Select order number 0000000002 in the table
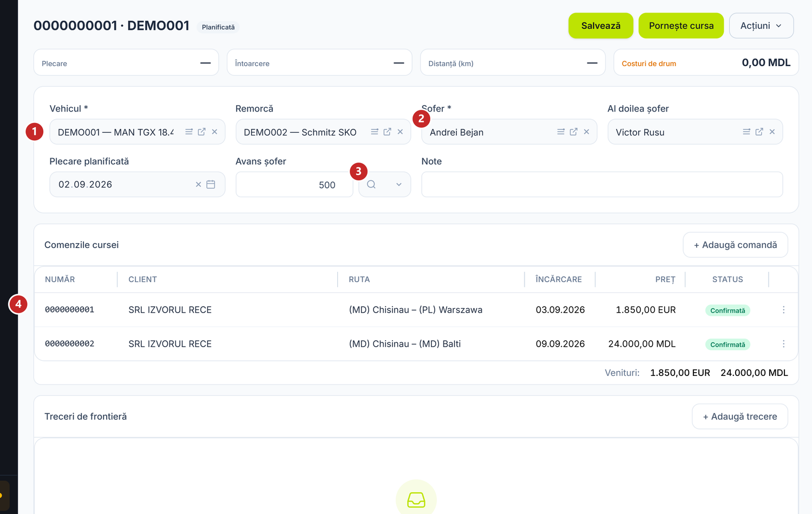The width and height of the screenshot is (812, 514). [70, 344]
